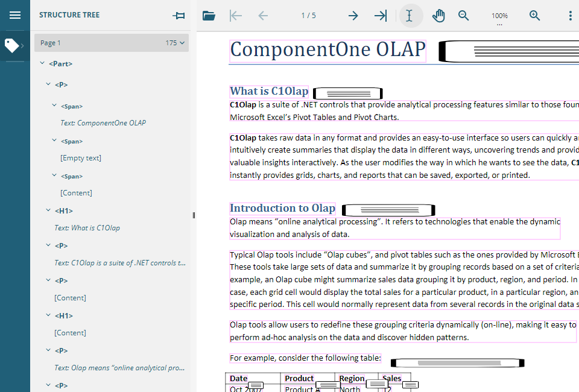Go to the next page
The height and width of the screenshot is (392, 579).
coord(353,16)
